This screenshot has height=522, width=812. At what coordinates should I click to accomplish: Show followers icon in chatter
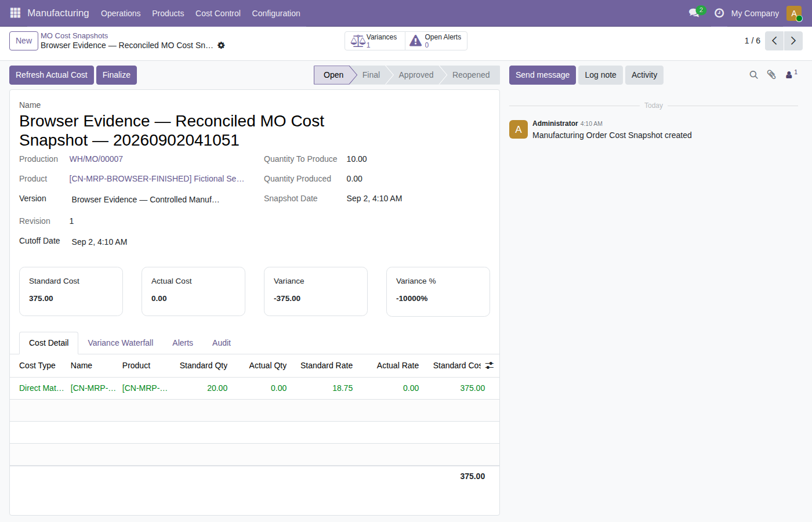[792, 74]
